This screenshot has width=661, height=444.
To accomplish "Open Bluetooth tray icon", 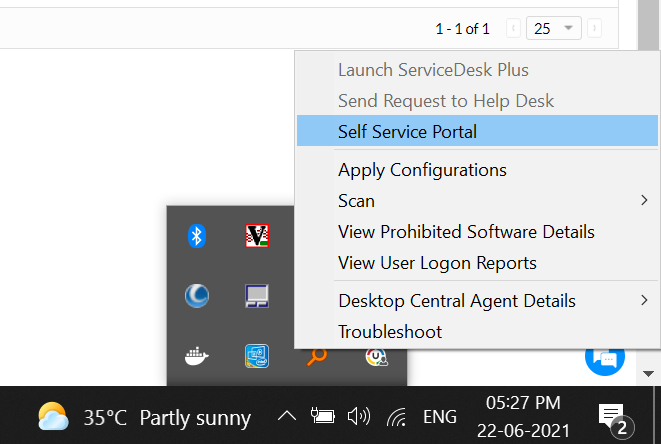I will pos(196,236).
